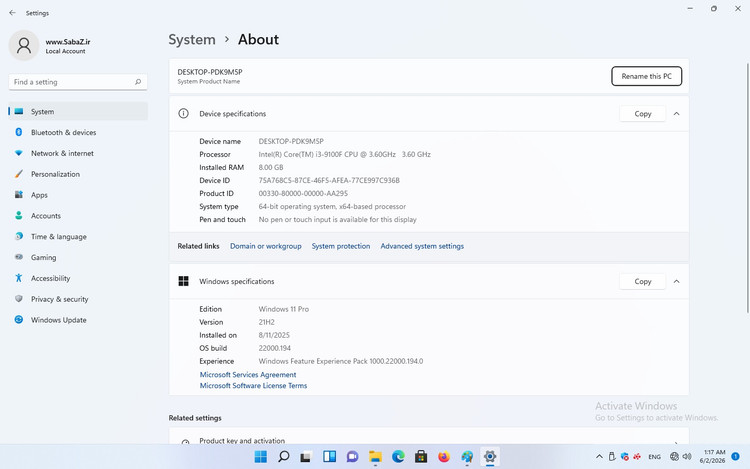This screenshot has height=469, width=750.
Task: Open Accessibility settings
Action: (78, 278)
